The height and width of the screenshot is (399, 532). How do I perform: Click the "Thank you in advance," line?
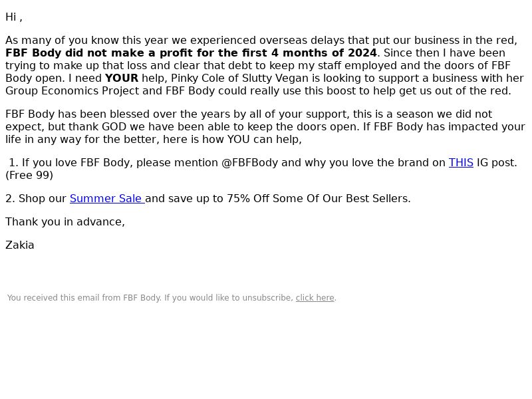click(65, 222)
